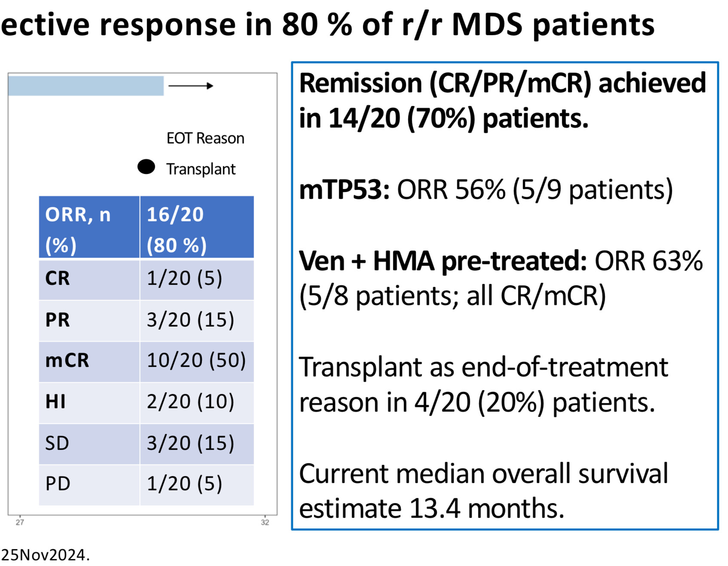Click the slide title about r/r MDS
The height and width of the screenshot is (566, 728).
tap(327, 24)
